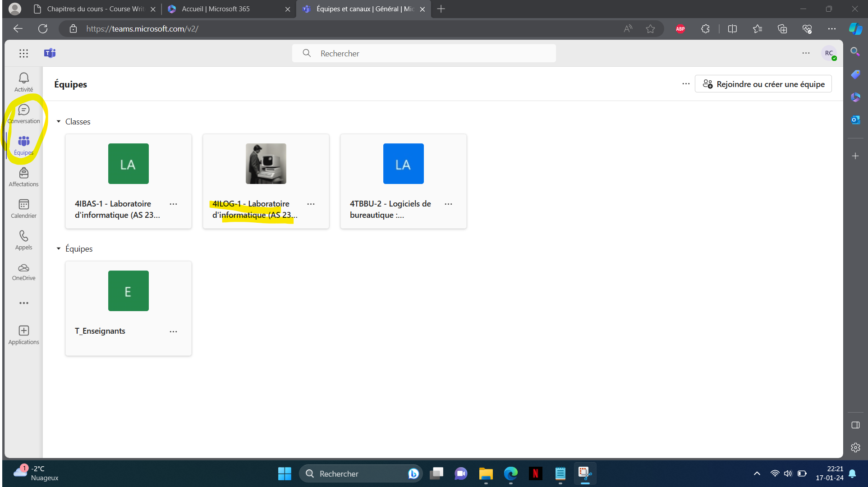Open the app launcher grid icon
The image size is (868, 487).
click(x=23, y=53)
